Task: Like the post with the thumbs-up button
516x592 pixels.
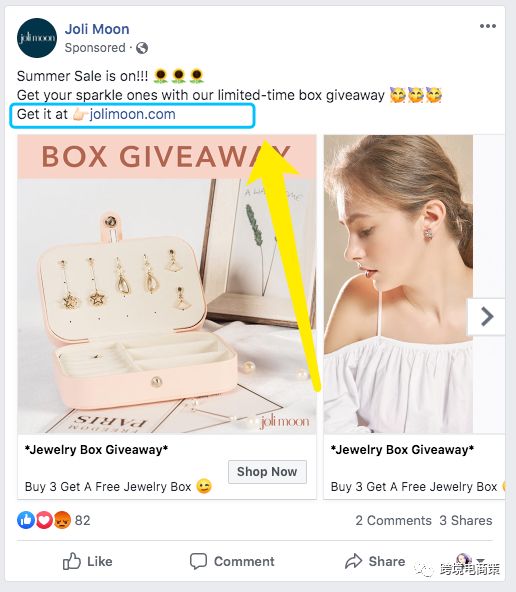Action: coord(87,561)
